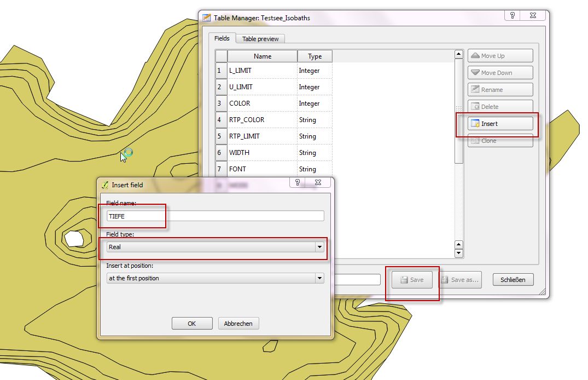Click the Rename field button
Screen dimensions: 588x380
point(500,90)
